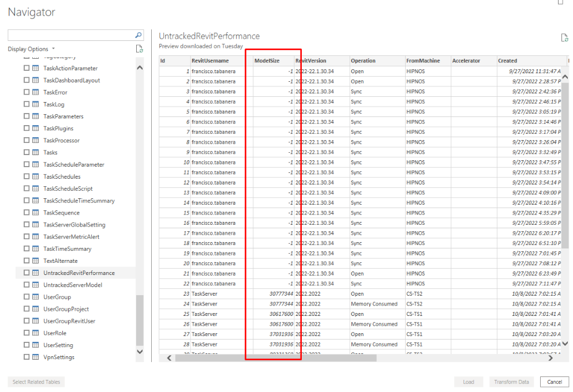Click inside the table search field
Image resolution: width=573 pixels, height=392 pixels.
pyautogui.click(x=70, y=35)
